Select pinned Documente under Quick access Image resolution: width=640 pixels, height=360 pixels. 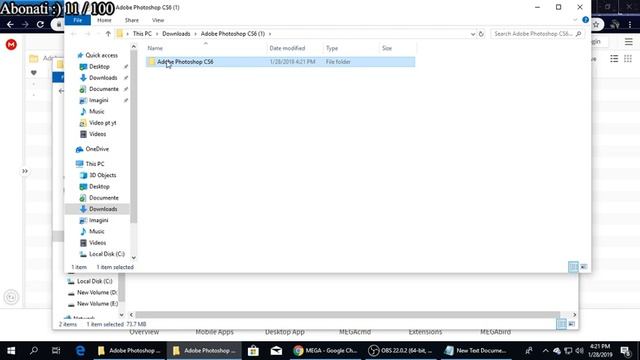[104, 89]
